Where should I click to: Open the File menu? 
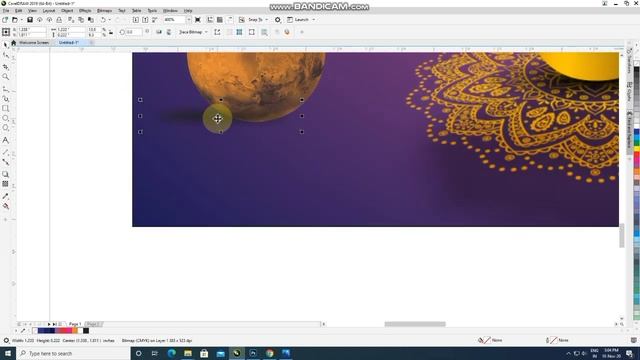pyautogui.click(x=6, y=11)
